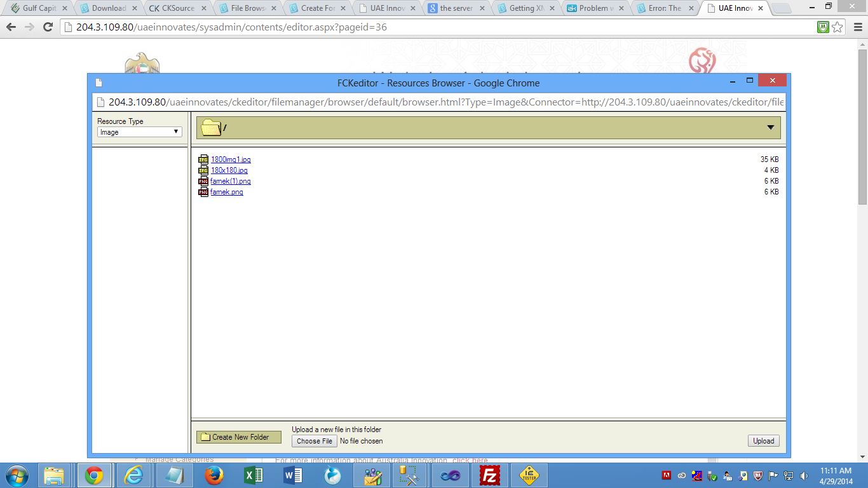This screenshot has height=488, width=868.
Task: Click the Chrome reload page icon
Action: (48, 27)
